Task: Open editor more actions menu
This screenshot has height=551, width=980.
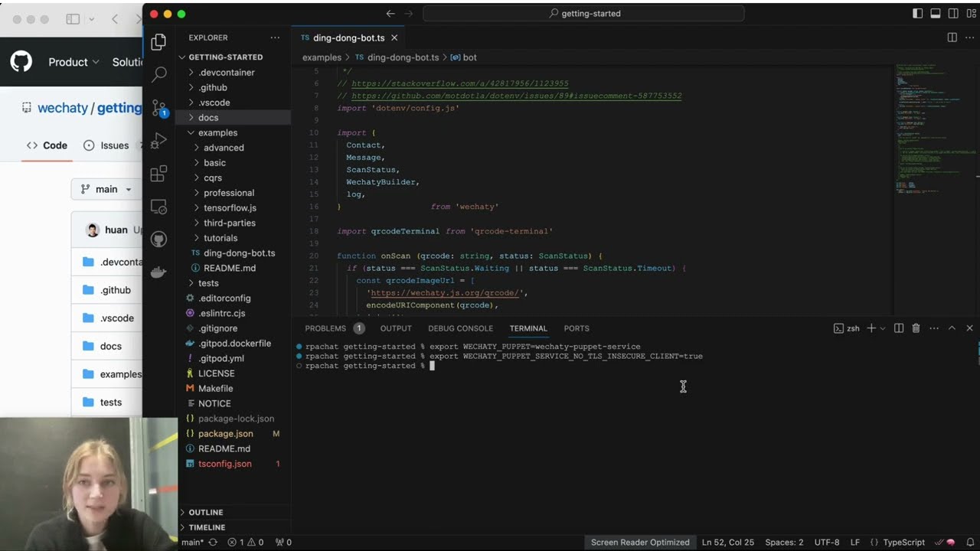Action: tap(969, 37)
